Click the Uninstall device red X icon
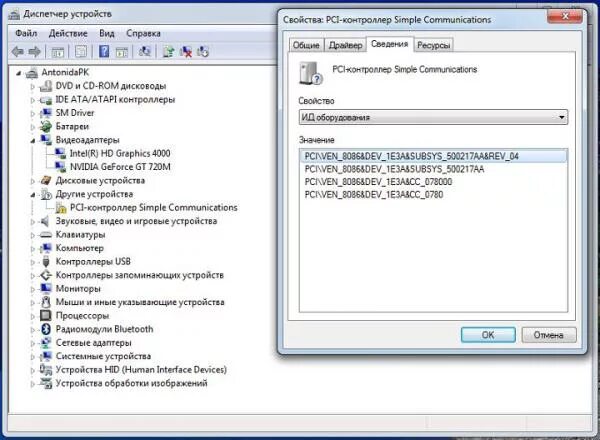The height and width of the screenshot is (440, 600). tap(186, 51)
